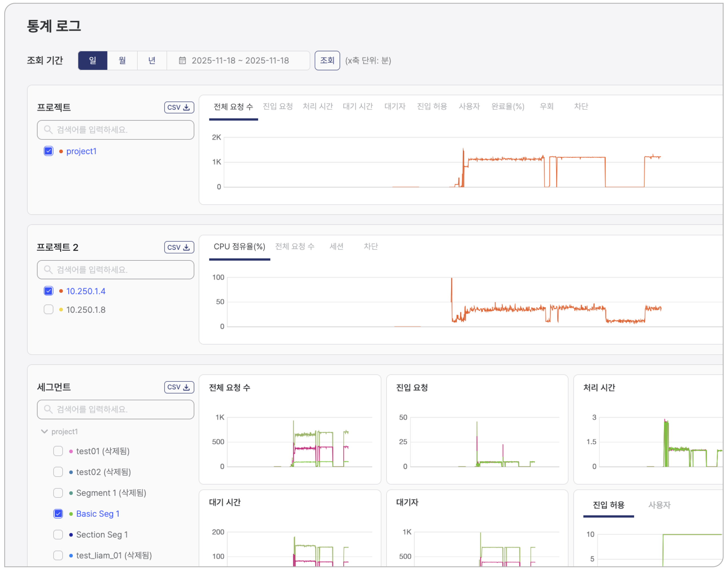Click the 조회 search button
The width and height of the screenshot is (728, 570).
[x=327, y=60]
